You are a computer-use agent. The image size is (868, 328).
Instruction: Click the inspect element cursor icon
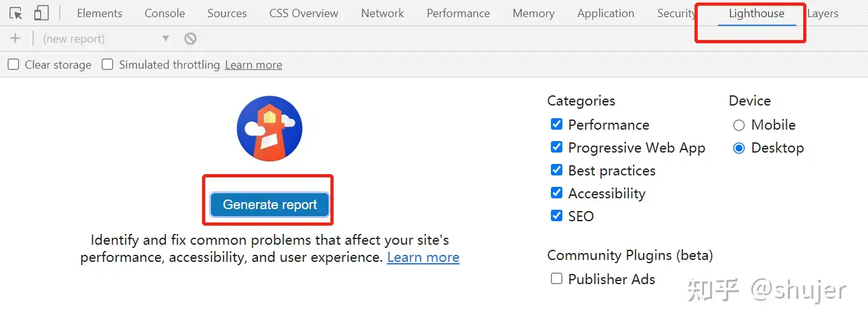16,13
